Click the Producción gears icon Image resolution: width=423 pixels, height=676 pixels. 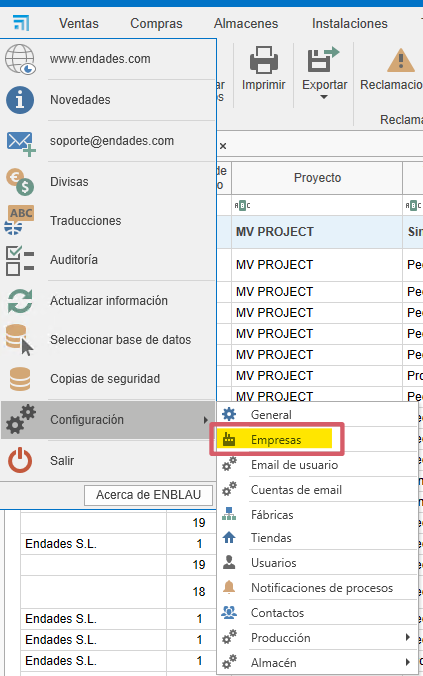coord(229,637)
